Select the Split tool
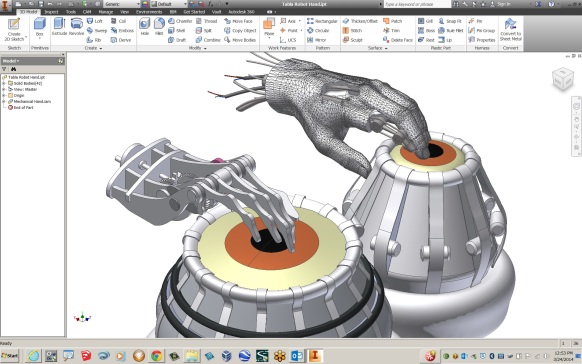Screen dimensions: 582x364 click(204, 30)
